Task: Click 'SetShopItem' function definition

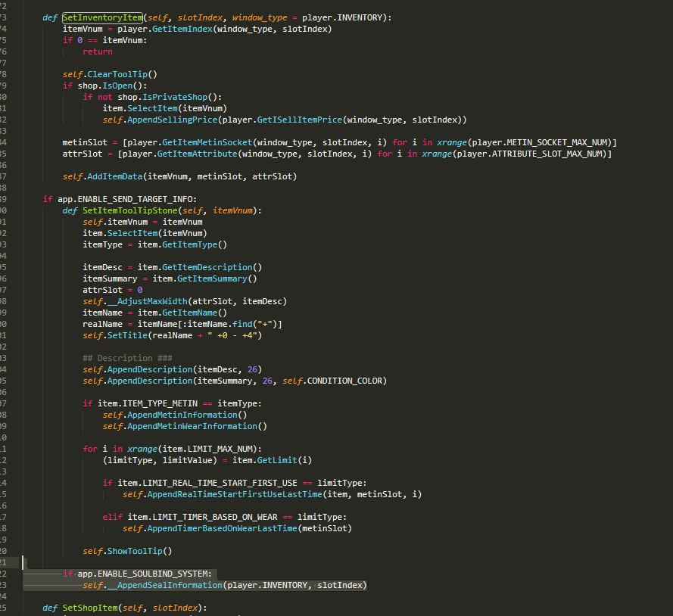Action: (x=89, y=608)
